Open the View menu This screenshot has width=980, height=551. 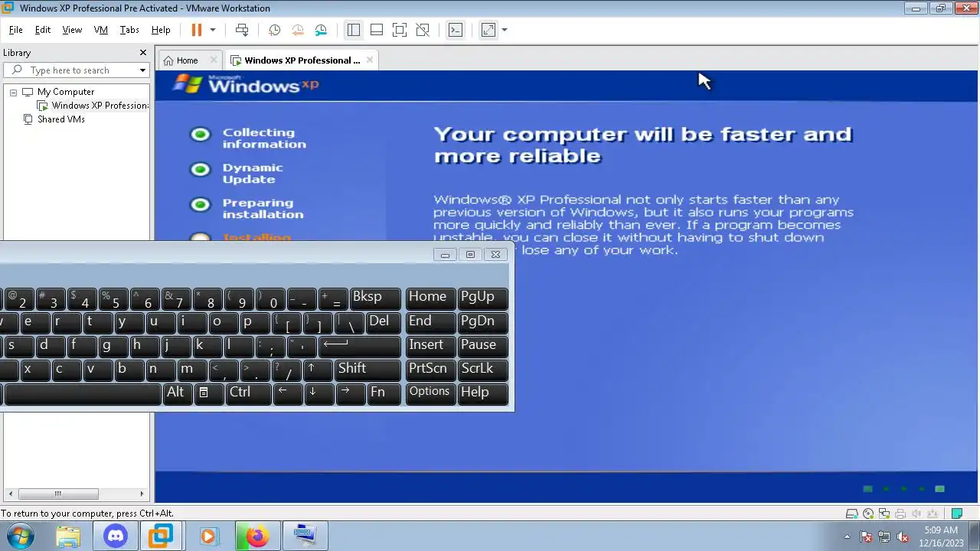pos(72,30)
